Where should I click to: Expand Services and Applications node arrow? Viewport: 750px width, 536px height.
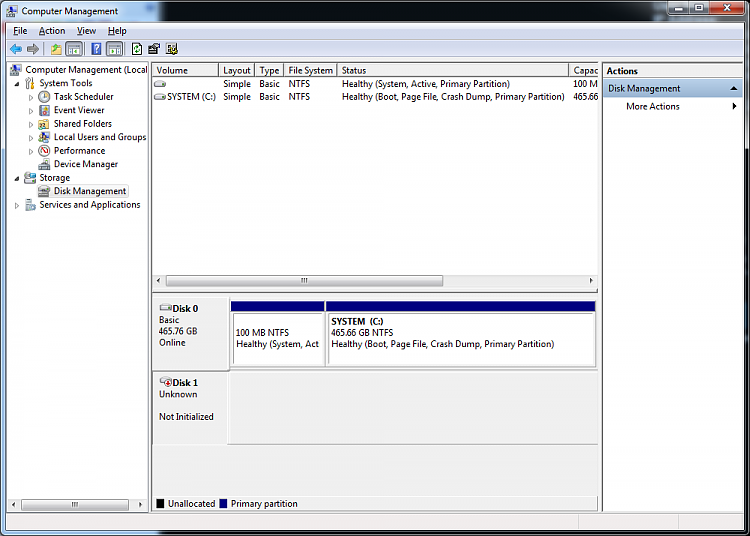17,206
